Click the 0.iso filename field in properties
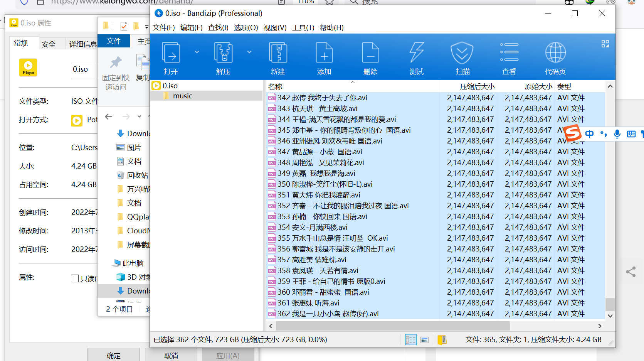Image resolution: width=644 pixels, height=361 pixels. tap(84, 71)
